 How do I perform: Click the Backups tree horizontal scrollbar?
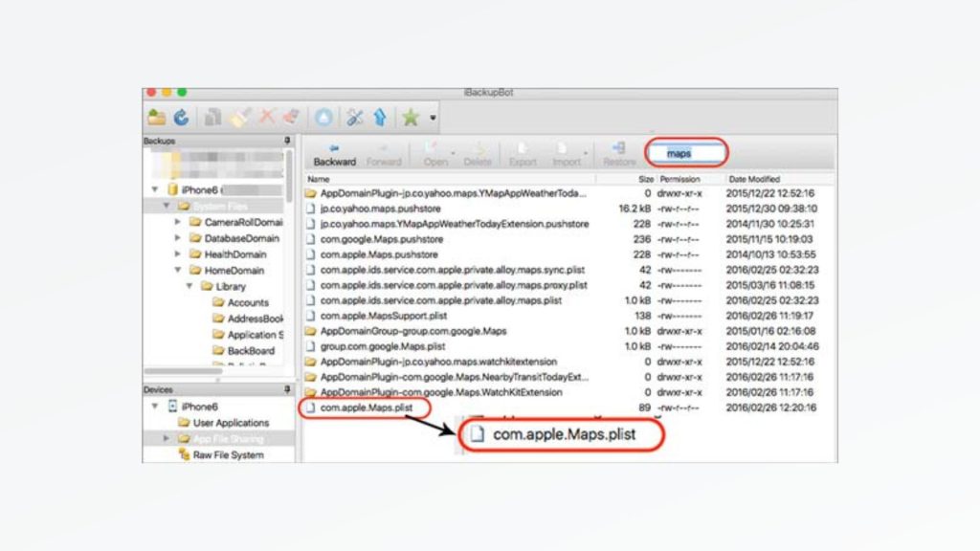point(184,371)
